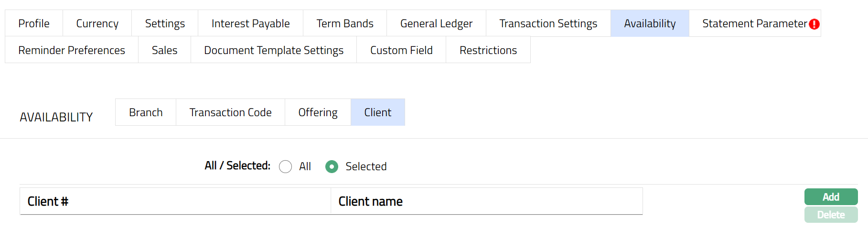
Task: Open the Restrictions tab
Action: tap(488, 50)
